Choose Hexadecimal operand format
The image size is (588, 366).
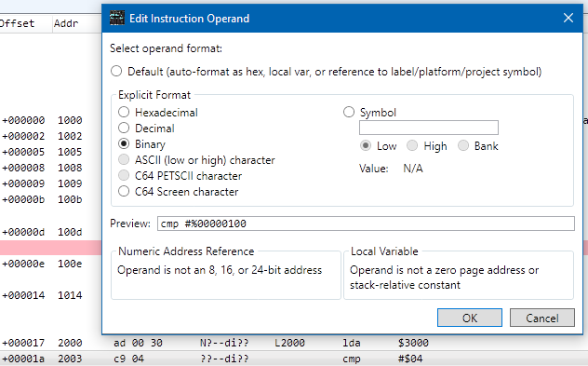tap(124, 113)
